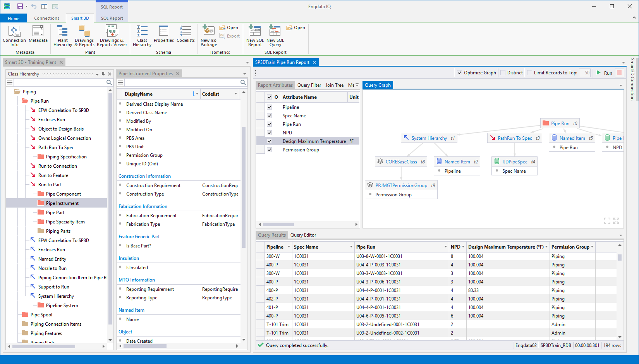Create a New SQL Report
The width and height of the screenshot is (639, 364).
pyautogui.click(x=255, y=36)
